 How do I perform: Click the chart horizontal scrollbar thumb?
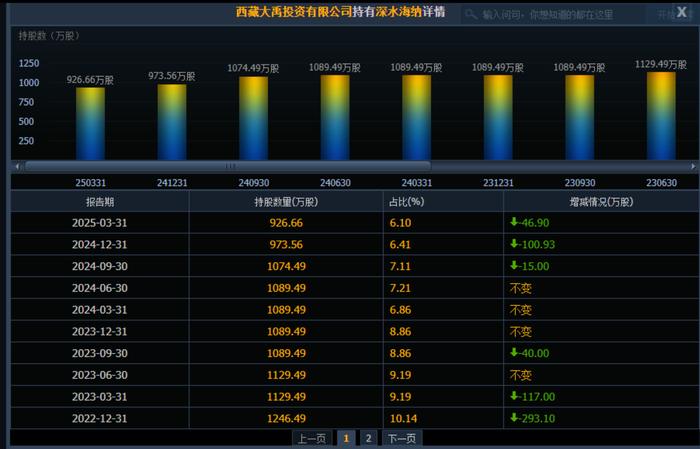click(x=228, y=166)
